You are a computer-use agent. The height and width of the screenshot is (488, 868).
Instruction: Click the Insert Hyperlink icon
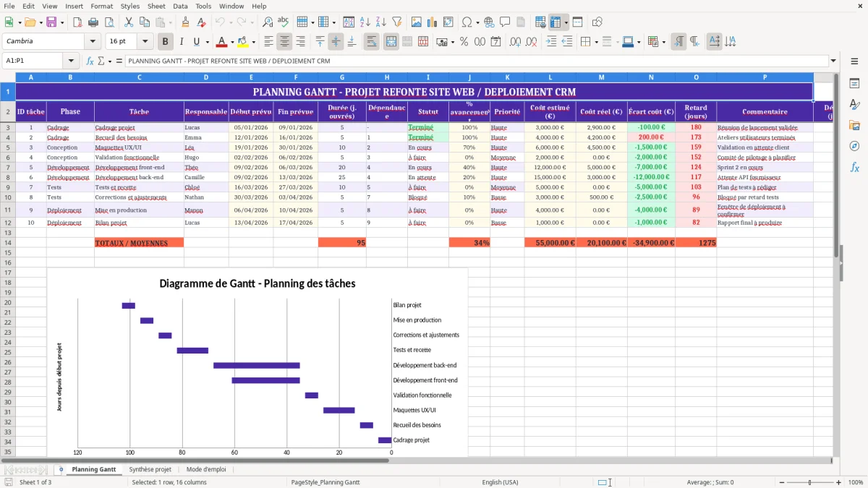pos(489,22)
